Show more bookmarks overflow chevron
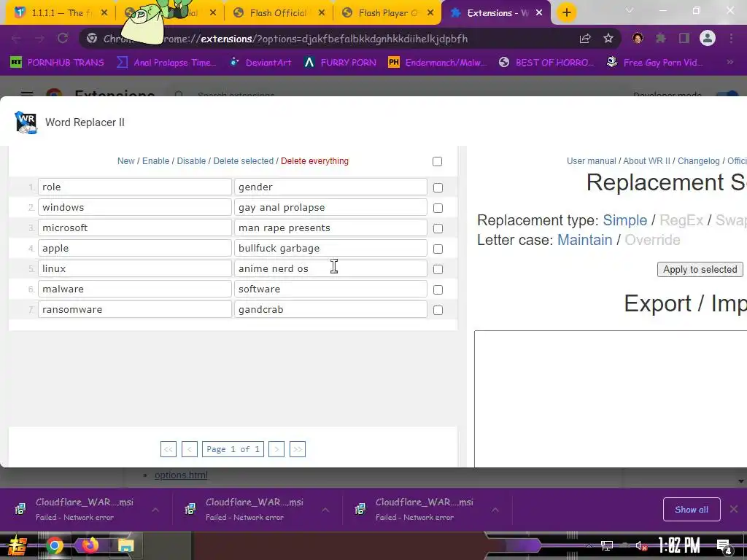Screen dimensions: 747x560 729,62
